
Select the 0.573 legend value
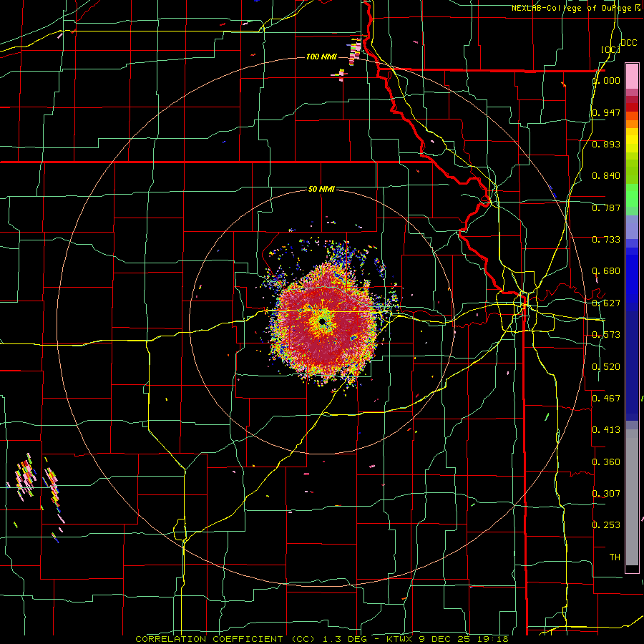click(606, 334)
